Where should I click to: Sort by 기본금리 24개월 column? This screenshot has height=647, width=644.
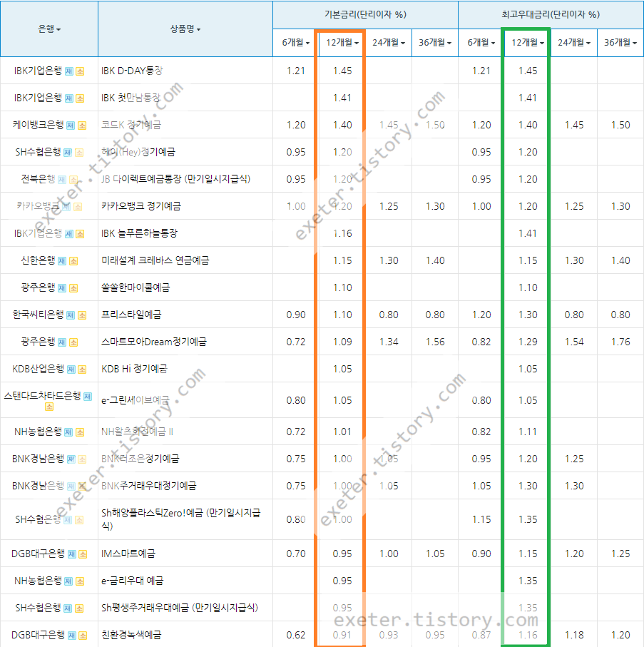[389, 43]
